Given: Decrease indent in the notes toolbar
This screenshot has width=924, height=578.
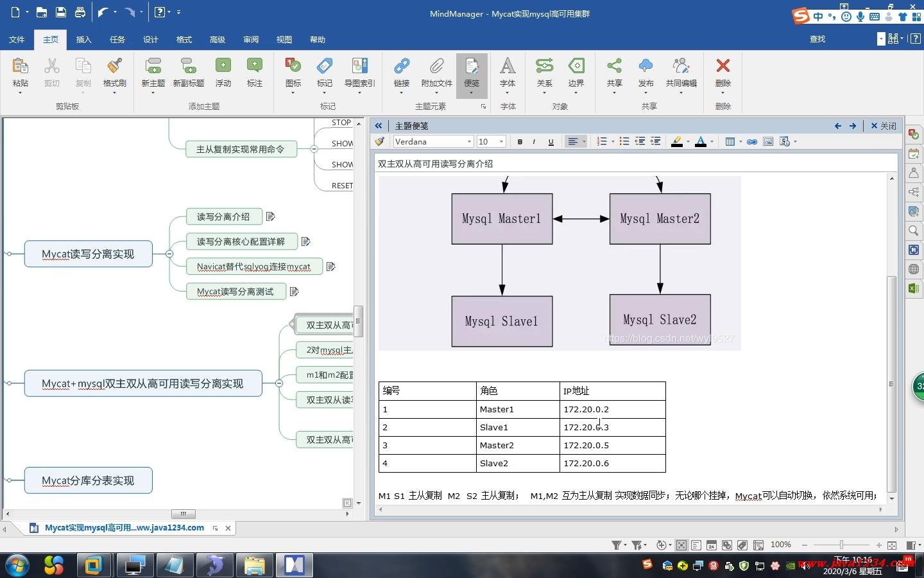Looking at the screenshot, I should [x=640, y=141].
